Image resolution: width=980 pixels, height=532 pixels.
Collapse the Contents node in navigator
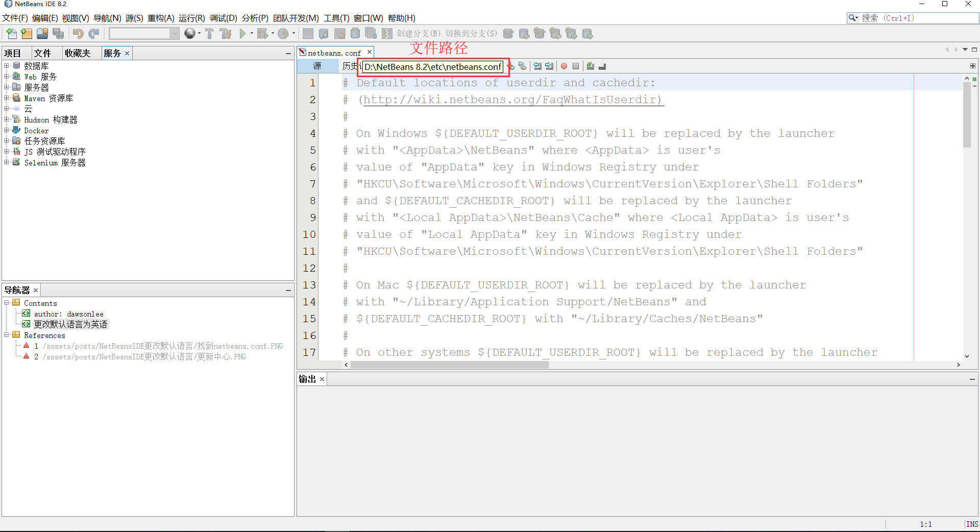(7, 302)
